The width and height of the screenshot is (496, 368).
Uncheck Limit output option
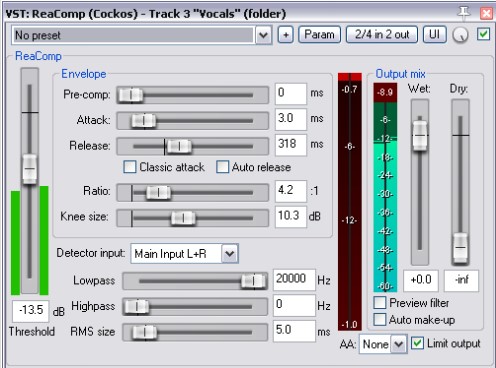417,343
